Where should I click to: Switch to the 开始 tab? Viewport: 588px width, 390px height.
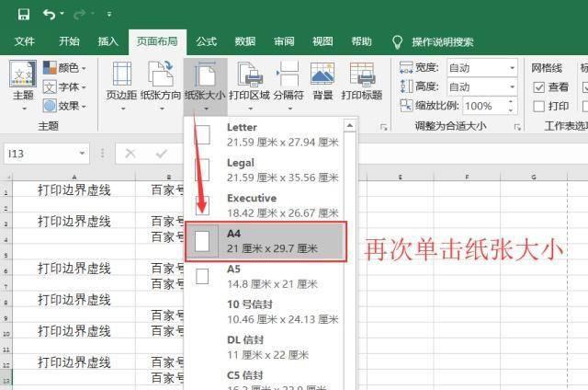point(69,41)
